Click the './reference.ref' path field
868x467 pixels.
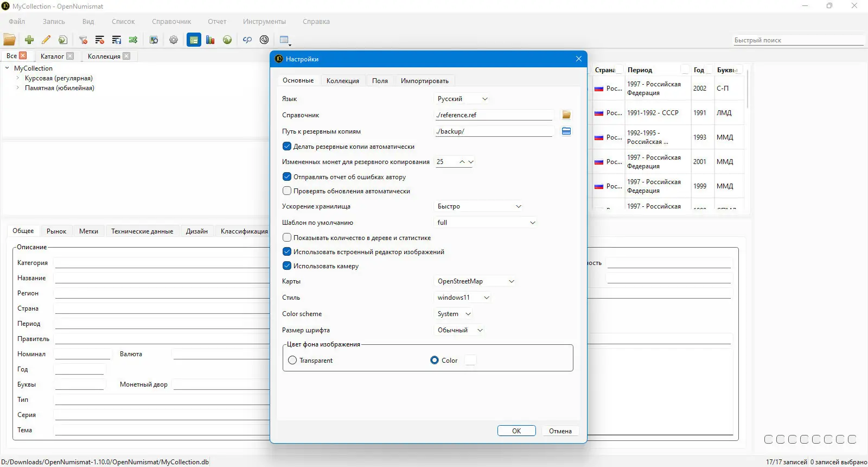point(494,115)
